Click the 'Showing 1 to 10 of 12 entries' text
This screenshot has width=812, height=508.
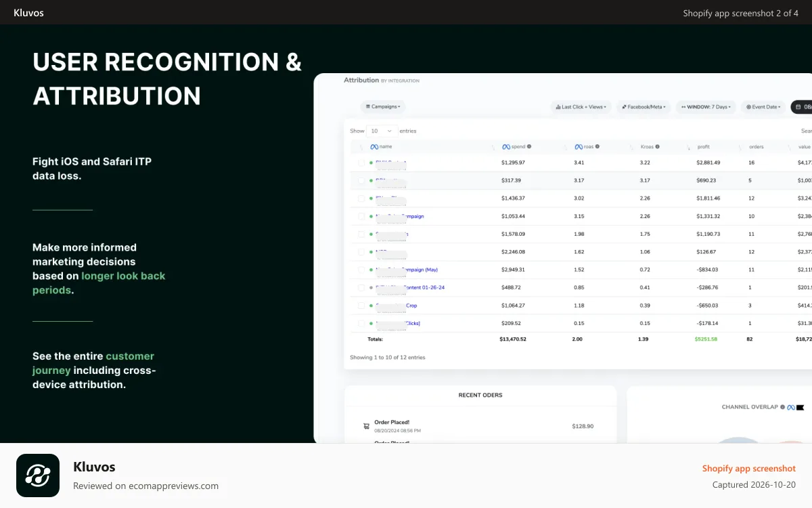(x=388, y=357)
